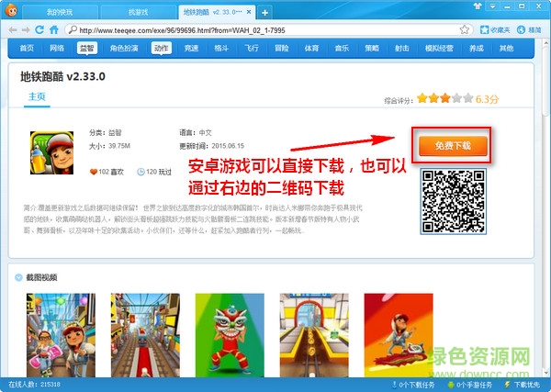Open the 射击 category
The image size is (551, 392).
click(402, 48)
